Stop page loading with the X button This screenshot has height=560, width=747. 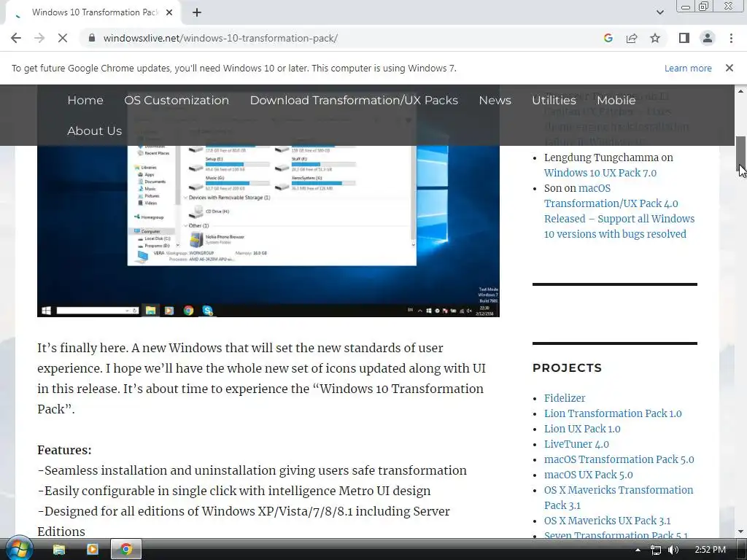[63, 38]
